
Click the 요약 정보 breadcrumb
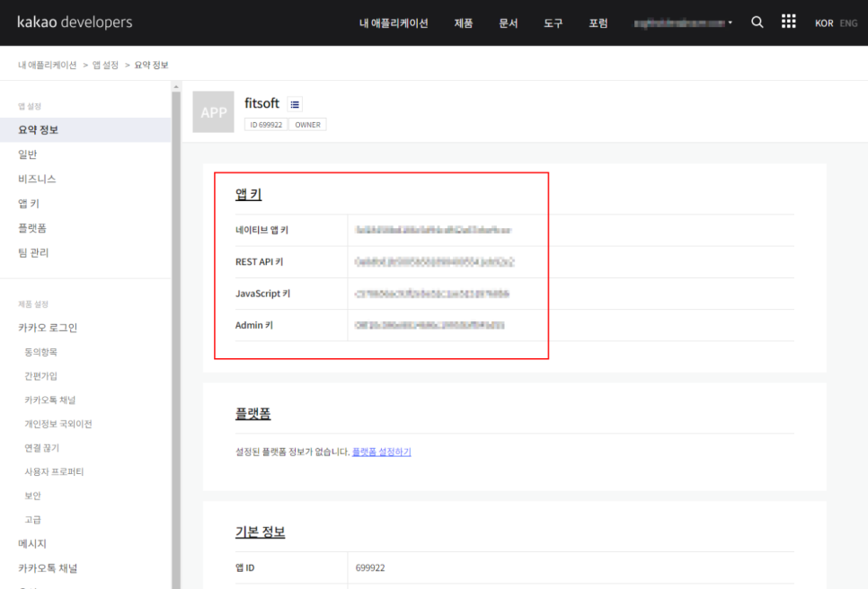click(x=151, y=65)
